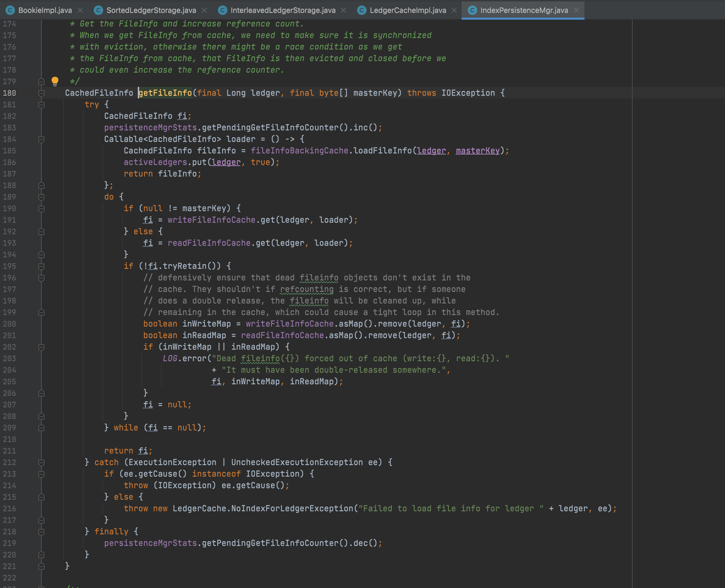Collapse the finally block fold marker
The width and height of the screenshot is (725, 588).
41,532
